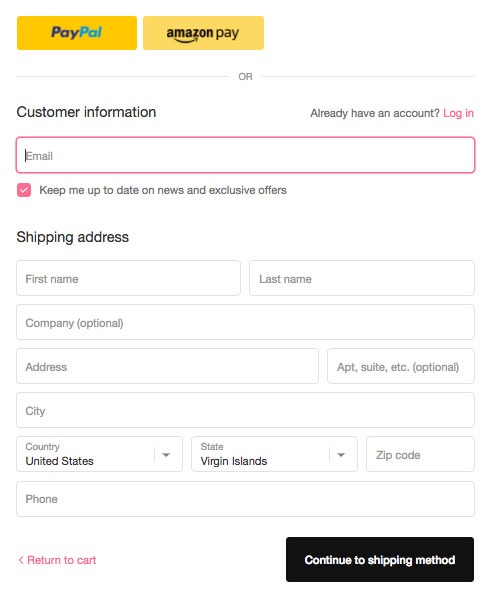The image size is (493, 611).
Task: Pay with the PayPal button
Action: 77,33
